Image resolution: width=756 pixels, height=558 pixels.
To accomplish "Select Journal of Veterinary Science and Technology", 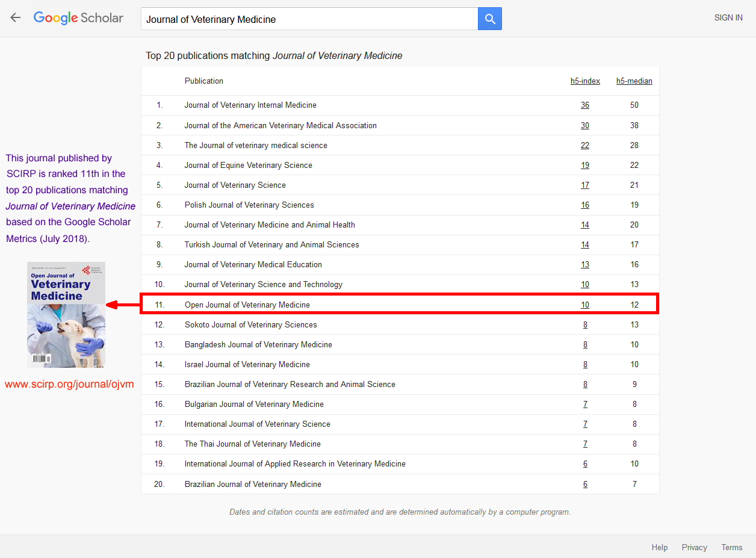I will pyautogui.click(x=264, y=285).
